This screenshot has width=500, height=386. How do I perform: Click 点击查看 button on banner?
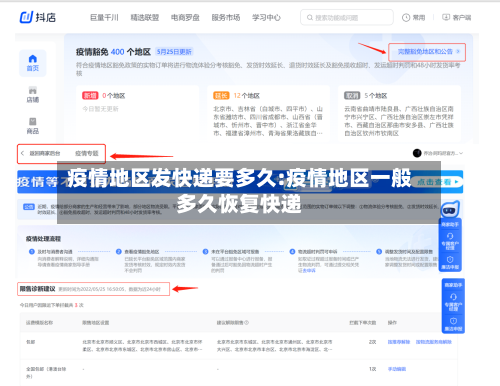pos(436,182)
